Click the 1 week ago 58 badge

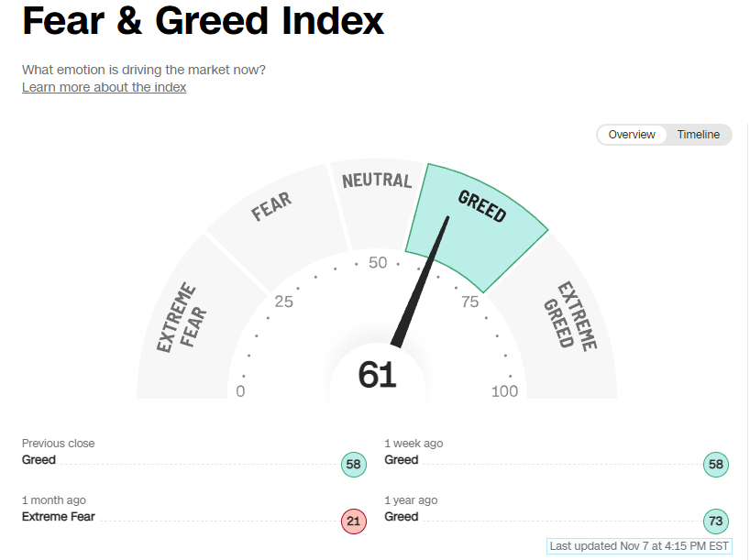(x=715, y=465)
